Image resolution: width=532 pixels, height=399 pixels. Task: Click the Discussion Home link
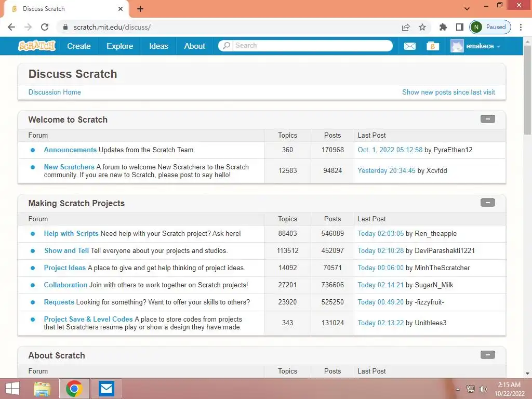tap(55, 92)
